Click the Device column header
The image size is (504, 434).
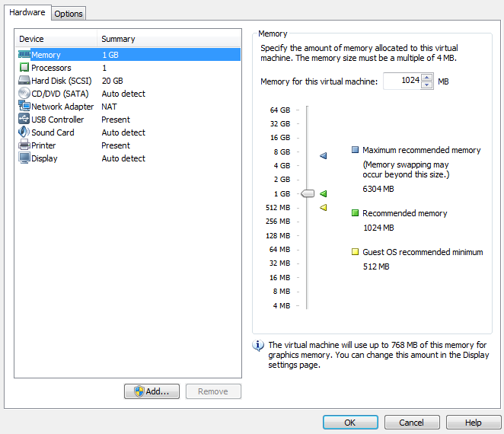(56, 39)
